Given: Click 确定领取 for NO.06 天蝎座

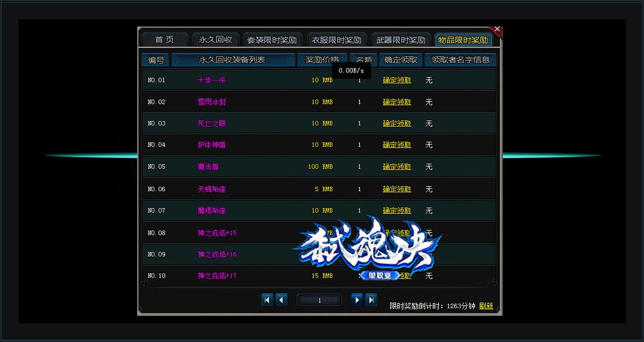Looking at the screenshot, I should tap(397, 189).
